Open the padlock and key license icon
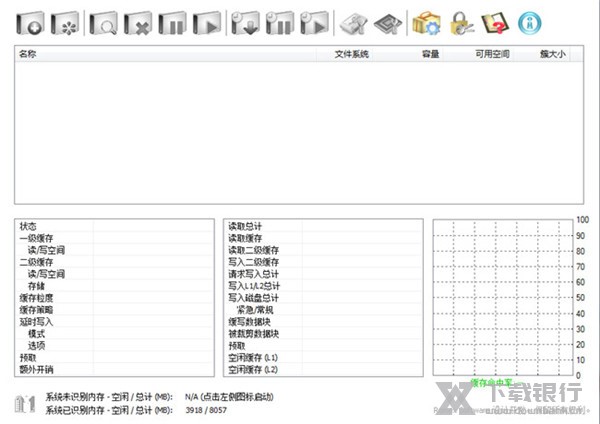 pos(460,21)
